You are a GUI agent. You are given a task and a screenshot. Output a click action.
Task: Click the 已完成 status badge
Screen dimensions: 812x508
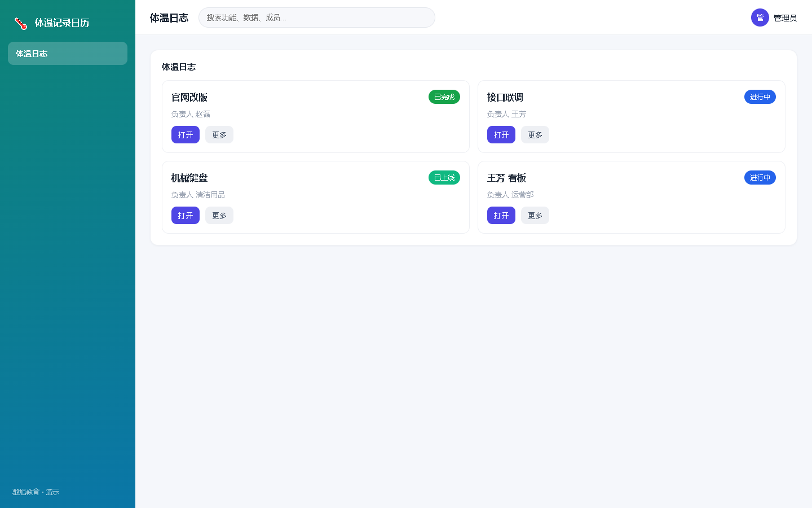pyautogui.click(x=444, y=97)
